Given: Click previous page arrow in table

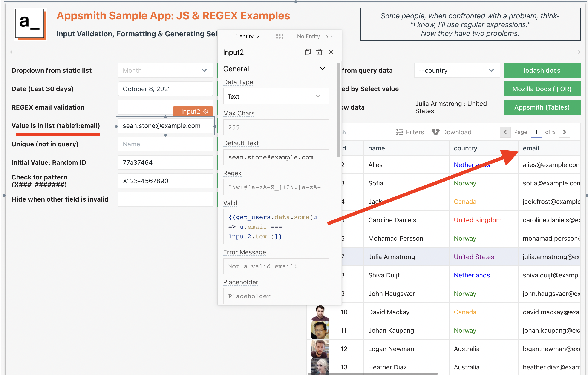Looking at the screenshot, I should [505, 132].
